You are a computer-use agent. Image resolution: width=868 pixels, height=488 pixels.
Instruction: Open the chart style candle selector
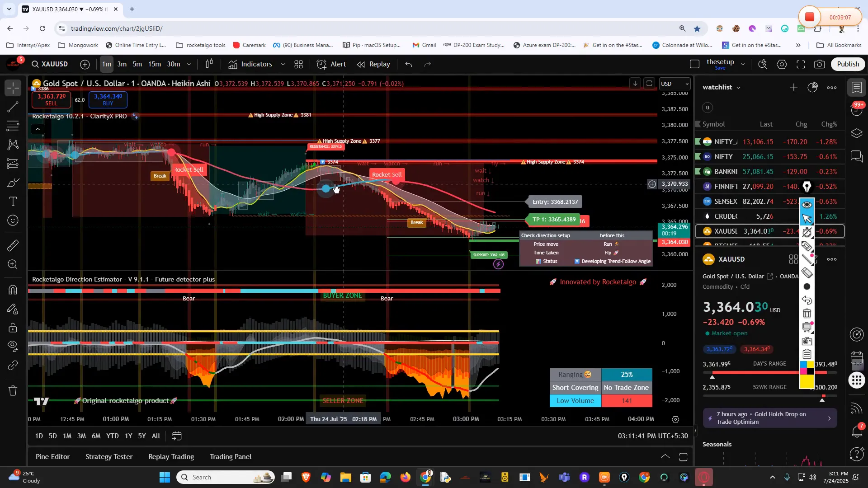tap(209, 64)
